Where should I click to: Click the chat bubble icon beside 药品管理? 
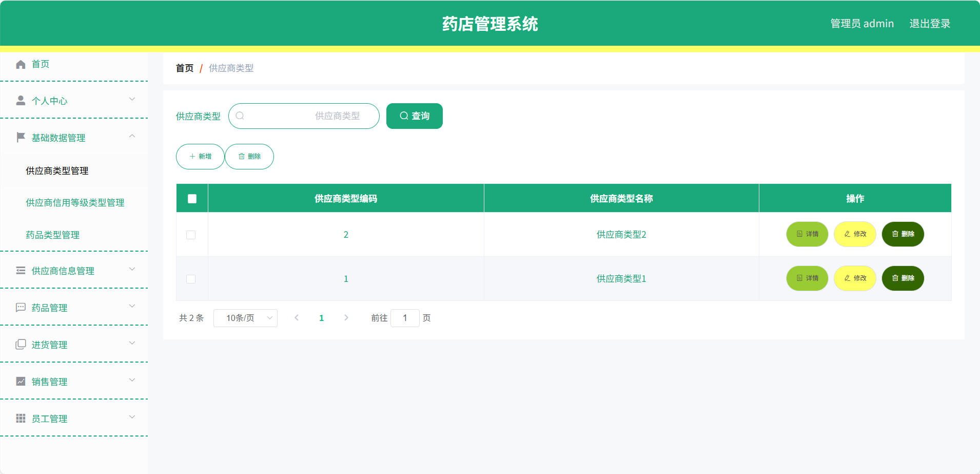(21, 307)
